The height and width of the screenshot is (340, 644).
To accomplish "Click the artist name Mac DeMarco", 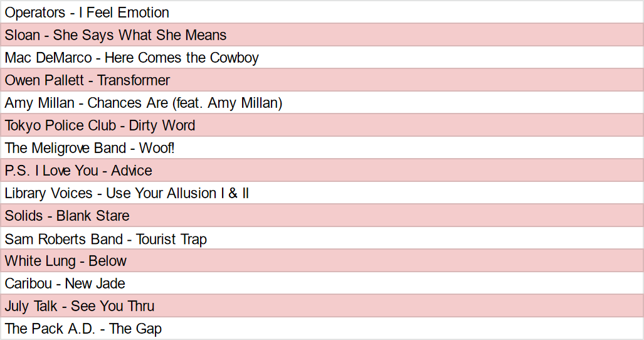I will [48, 58].
